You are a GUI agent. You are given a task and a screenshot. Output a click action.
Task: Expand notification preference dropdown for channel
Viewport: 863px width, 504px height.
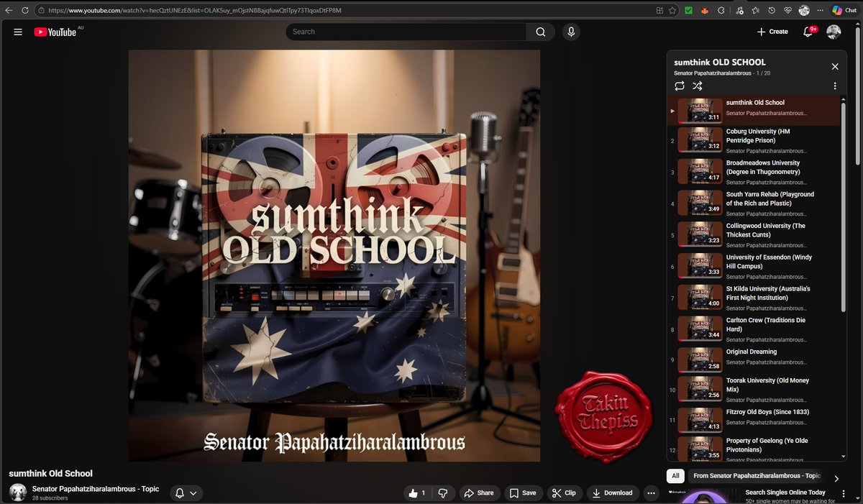pyautogui.click(x=186, y=493)
